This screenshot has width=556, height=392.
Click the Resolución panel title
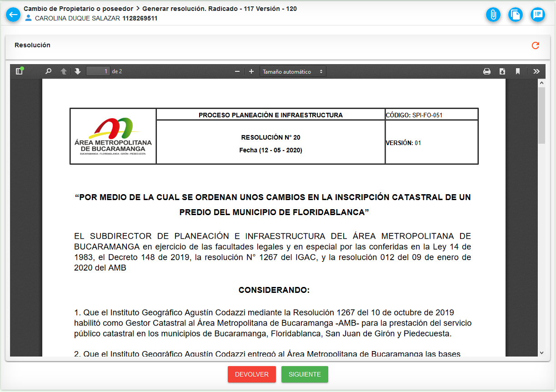point(32,45)
